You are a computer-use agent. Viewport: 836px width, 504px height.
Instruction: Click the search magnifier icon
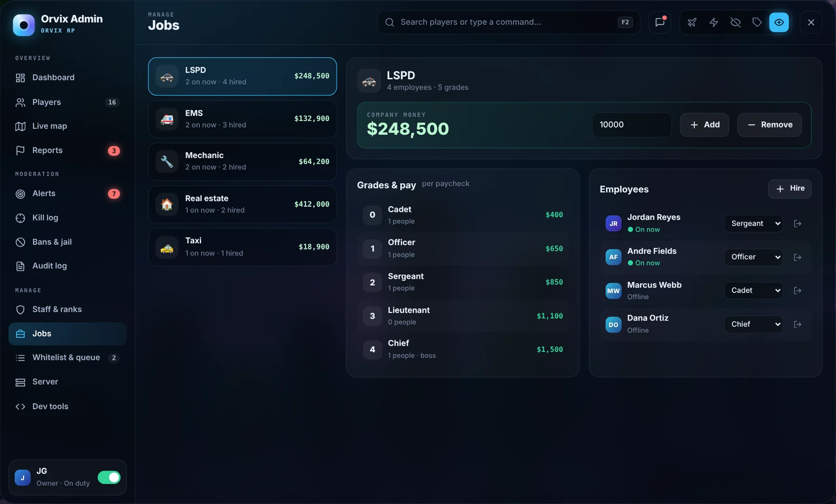point(390,22)
